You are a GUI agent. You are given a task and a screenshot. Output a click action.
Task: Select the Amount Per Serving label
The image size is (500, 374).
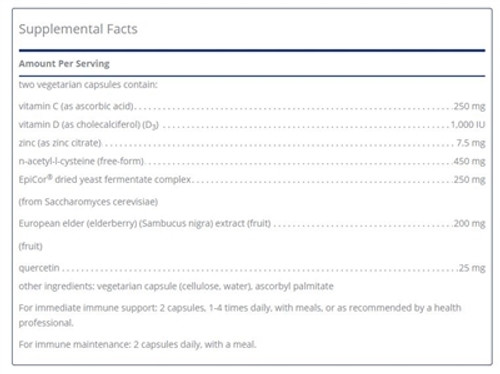64,63
